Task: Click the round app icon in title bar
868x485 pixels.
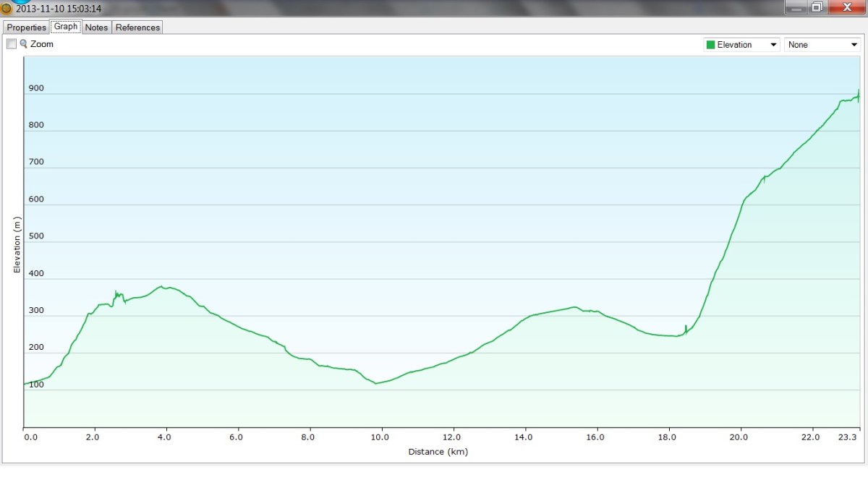Action: [x=7, y=9]
